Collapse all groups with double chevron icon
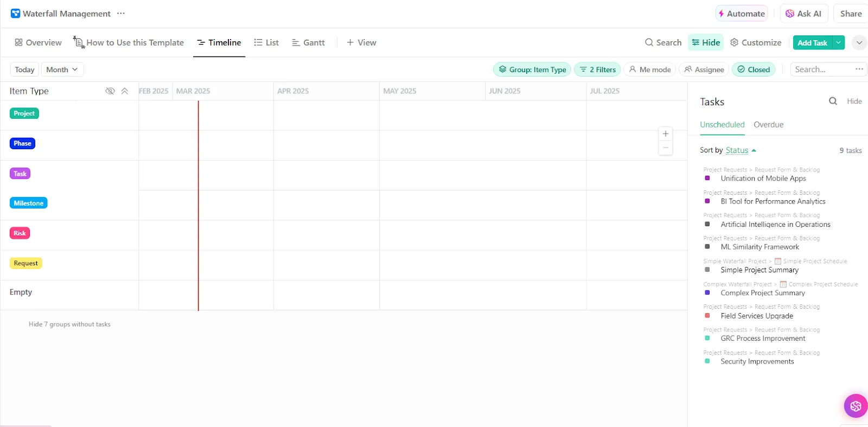This screenshot has height=427, width=868. click(x=125, y=91)
